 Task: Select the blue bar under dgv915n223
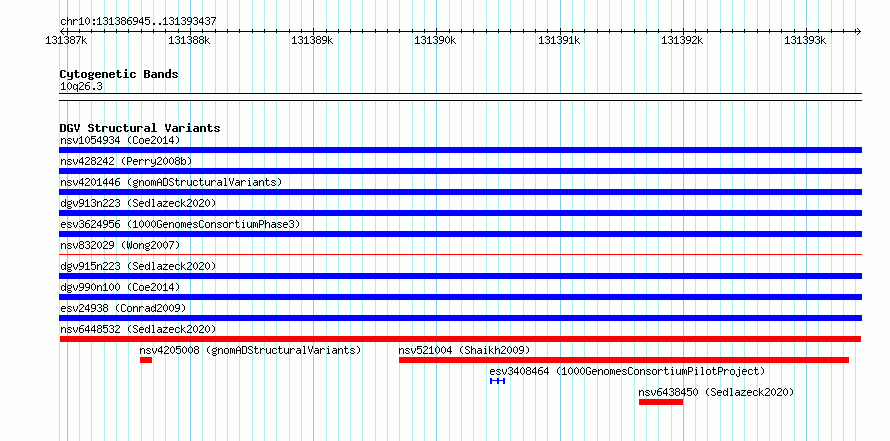coord(460,276)
